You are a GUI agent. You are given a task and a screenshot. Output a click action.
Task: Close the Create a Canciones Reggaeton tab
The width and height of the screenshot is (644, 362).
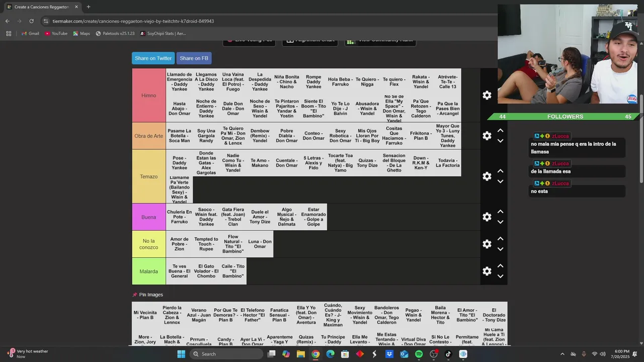coord(76,7)
